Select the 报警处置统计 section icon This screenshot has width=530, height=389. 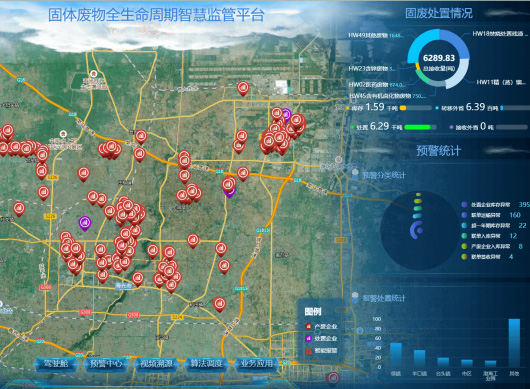point(355,298)
